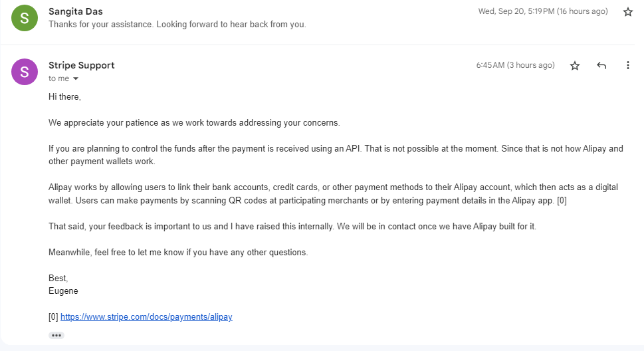This screenshot has height=351, width=644.
Task: Click the "Hi there," greeting line
Action: click(x=64, y=97)
